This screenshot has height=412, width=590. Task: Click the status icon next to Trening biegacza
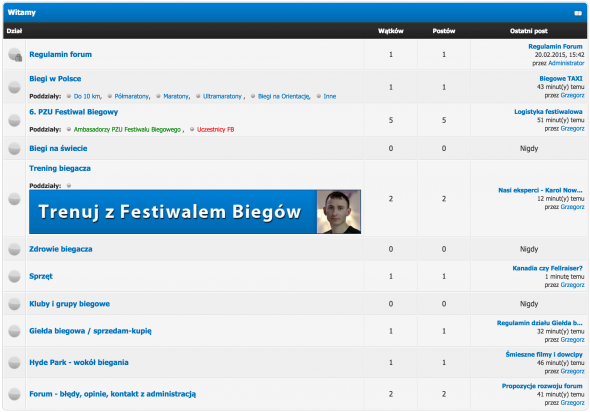[14, 199]
